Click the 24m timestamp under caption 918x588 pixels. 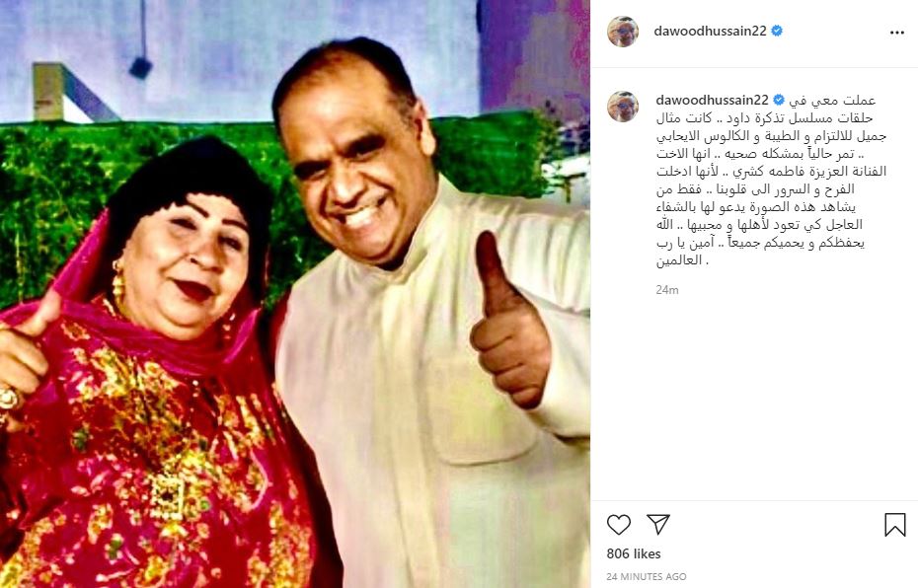[x=667, y=290]
